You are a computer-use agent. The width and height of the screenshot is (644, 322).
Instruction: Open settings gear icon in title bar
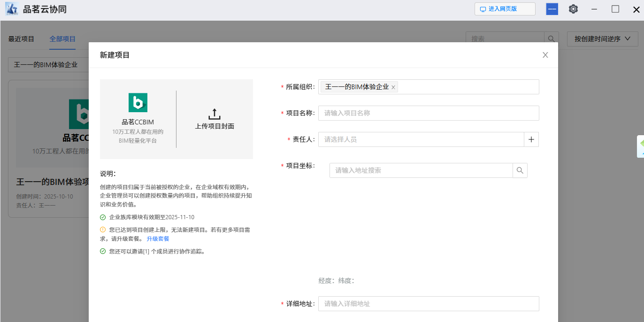(x=573, y=9)
